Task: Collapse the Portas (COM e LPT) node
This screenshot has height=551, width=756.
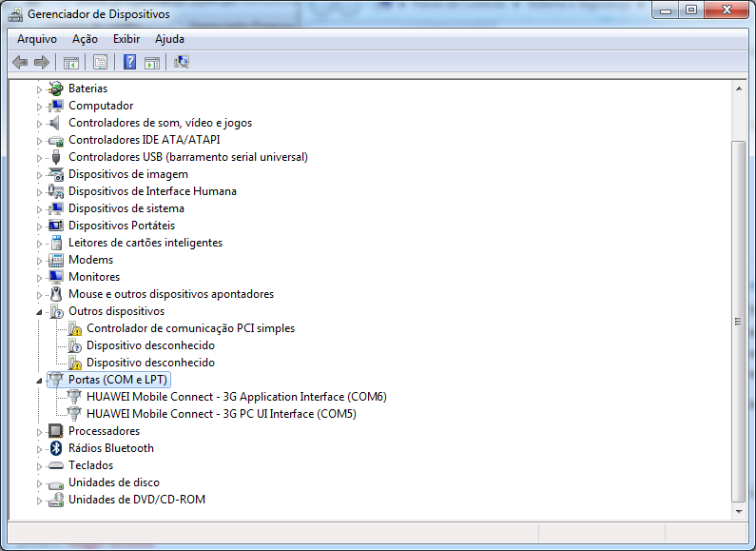Action: pyautogui.click(x=39, y=381)
